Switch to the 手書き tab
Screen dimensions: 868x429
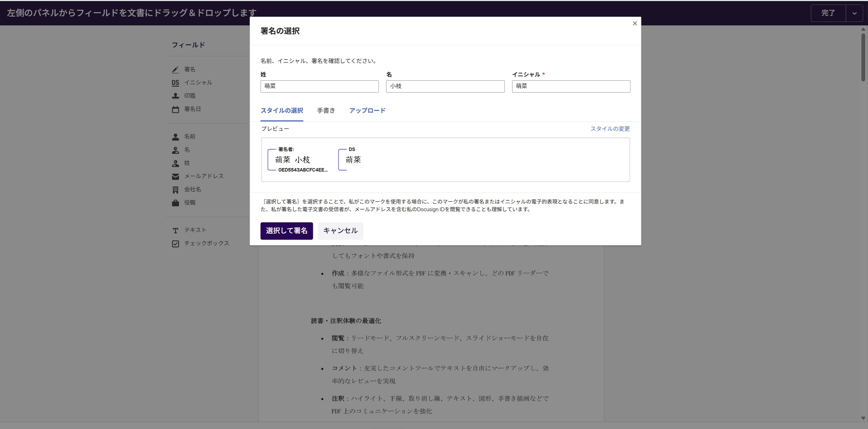(325, 110)
